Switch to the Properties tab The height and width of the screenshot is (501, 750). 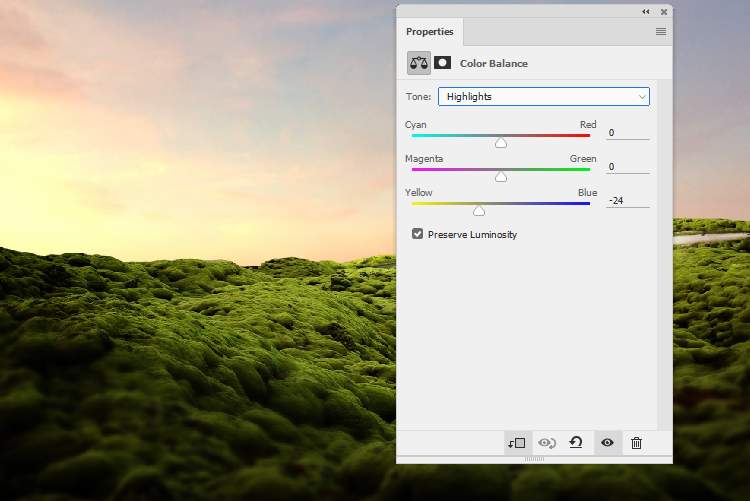coord(429,32)
